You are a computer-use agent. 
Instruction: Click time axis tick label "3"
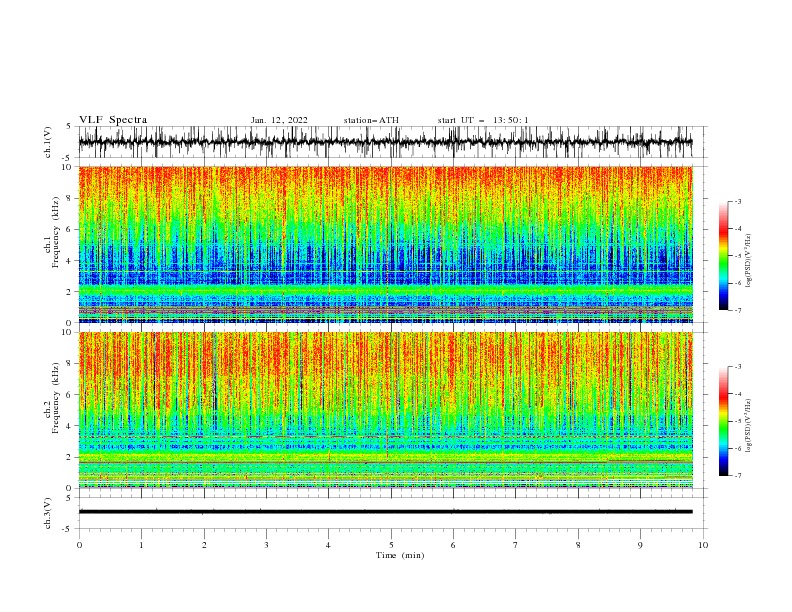266,545
